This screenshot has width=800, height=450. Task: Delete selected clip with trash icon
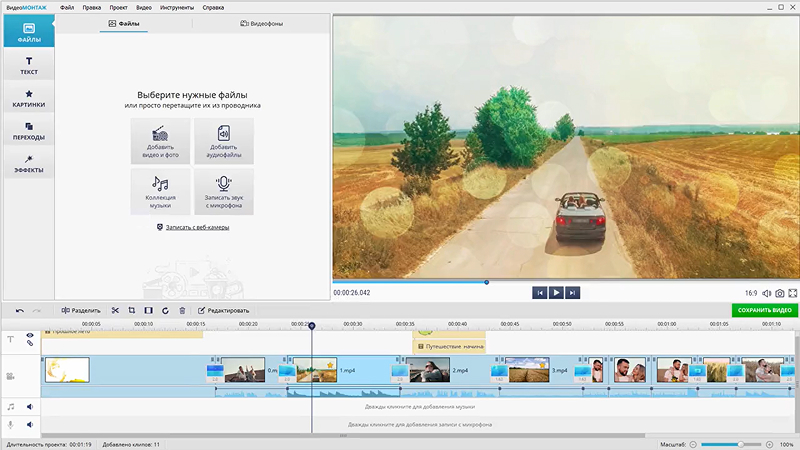tap(182, 310)
